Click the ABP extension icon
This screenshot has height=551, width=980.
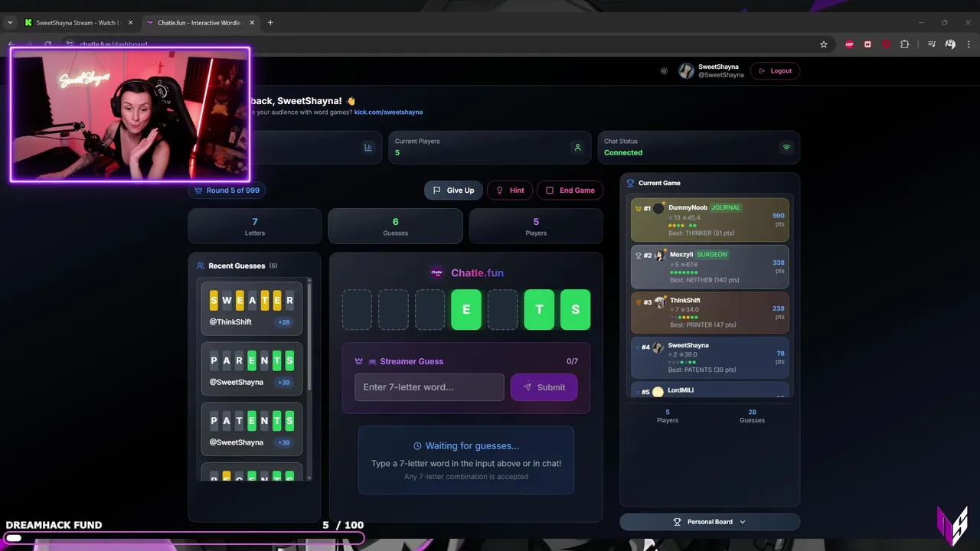click(849, 44)
